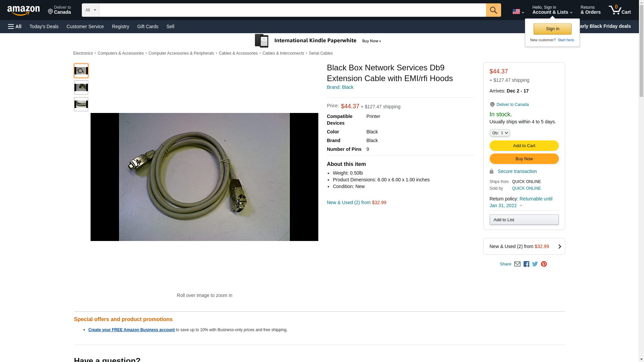Share product on Twitter icon

[x=535, y=264]
